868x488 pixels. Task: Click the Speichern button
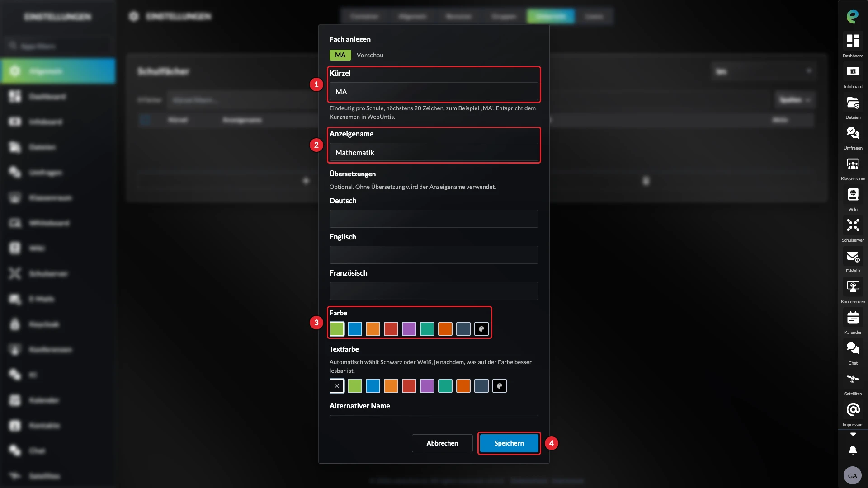pos(509,443)
